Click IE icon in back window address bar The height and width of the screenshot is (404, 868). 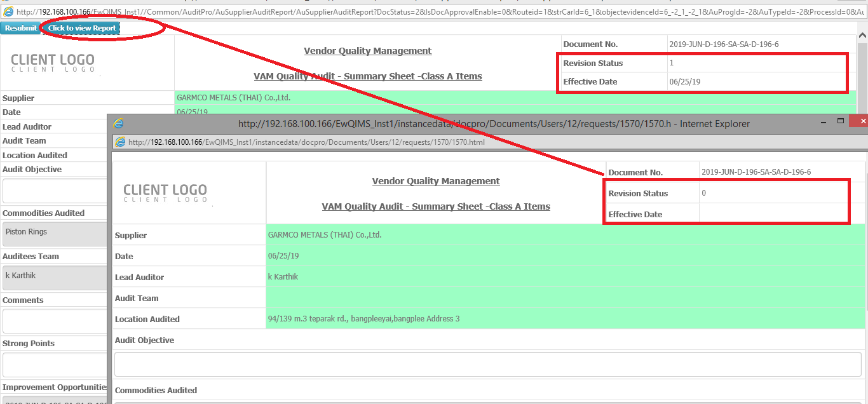(x=8, y=11)
